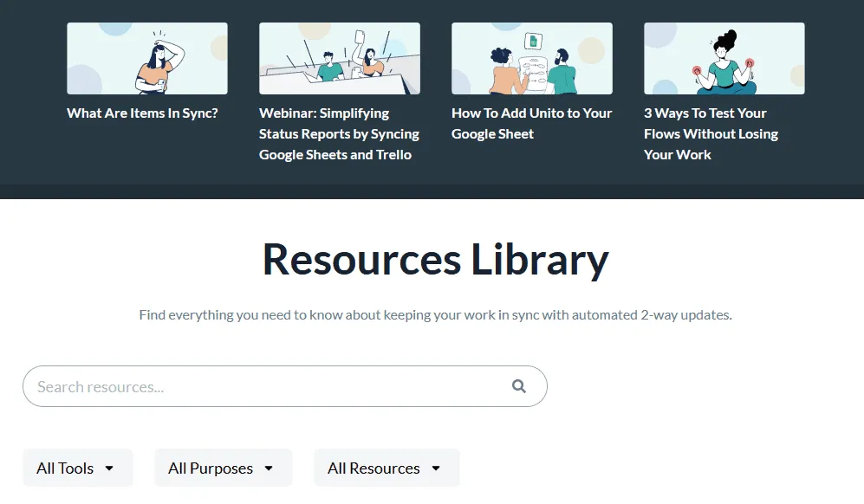Select the webinar thumbnail with two people celebrating
Screen dimensions: 864x504
tap(339, 59)
